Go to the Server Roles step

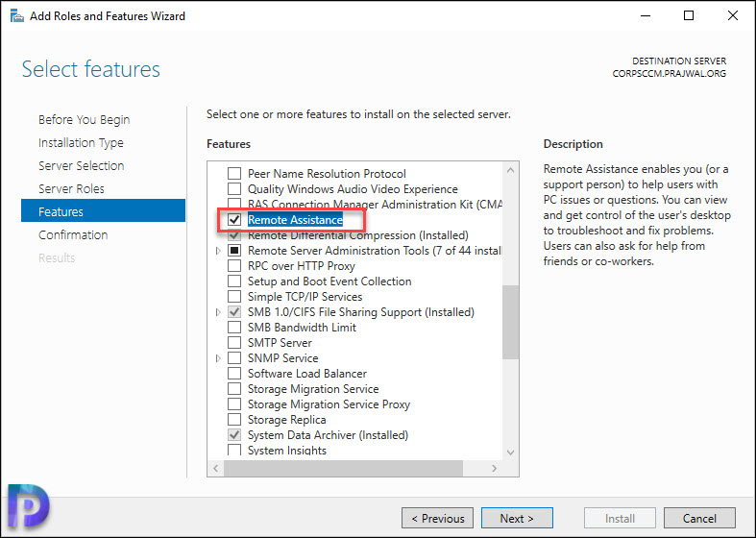tap(71, 188)
